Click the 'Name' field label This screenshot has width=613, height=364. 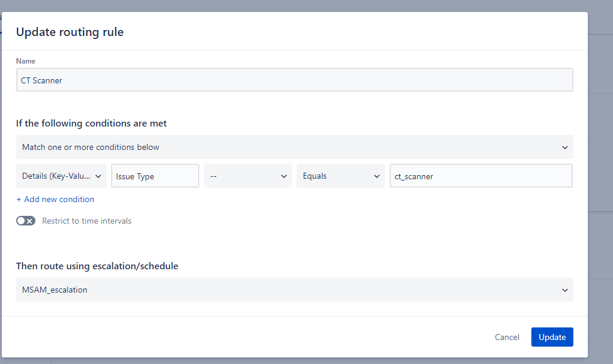[x=25, y=61]
